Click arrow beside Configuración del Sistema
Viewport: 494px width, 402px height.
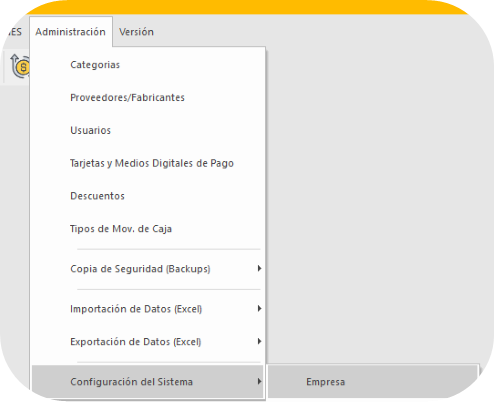(259, 381)
